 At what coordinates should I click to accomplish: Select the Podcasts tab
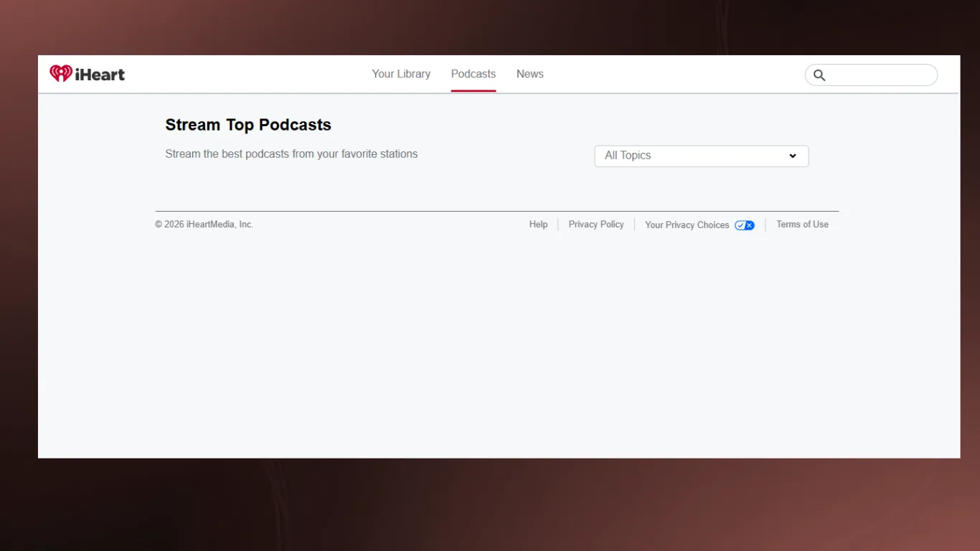click(x=473, y=74)
